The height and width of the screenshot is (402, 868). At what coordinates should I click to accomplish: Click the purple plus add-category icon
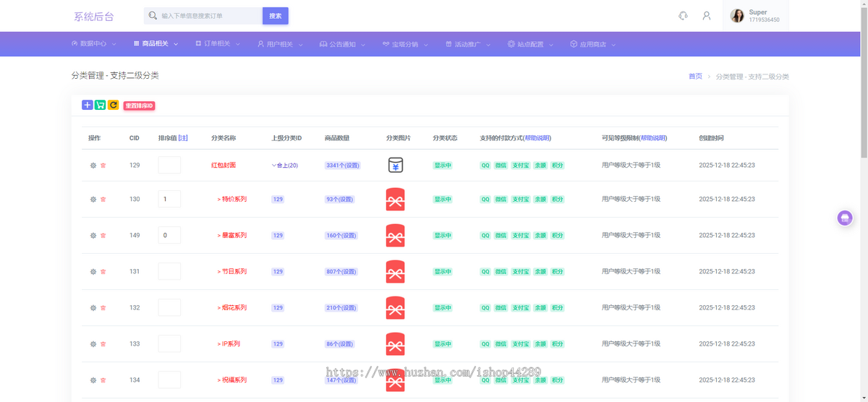88,105
